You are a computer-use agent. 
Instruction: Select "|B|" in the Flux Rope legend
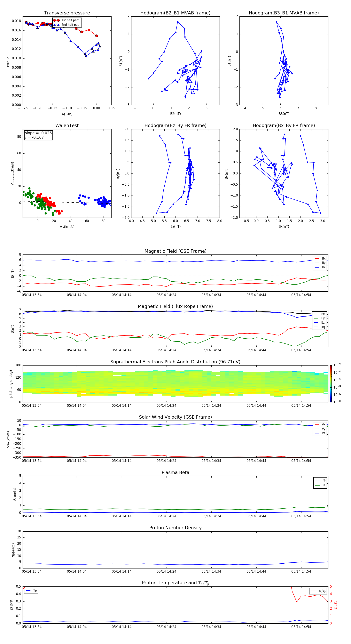click(320, 327)
